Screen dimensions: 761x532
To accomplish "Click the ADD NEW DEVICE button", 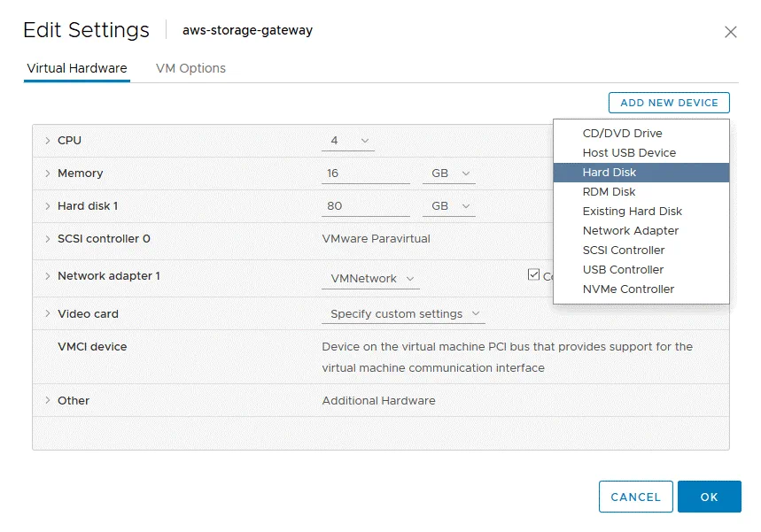I will pos(669,103).
